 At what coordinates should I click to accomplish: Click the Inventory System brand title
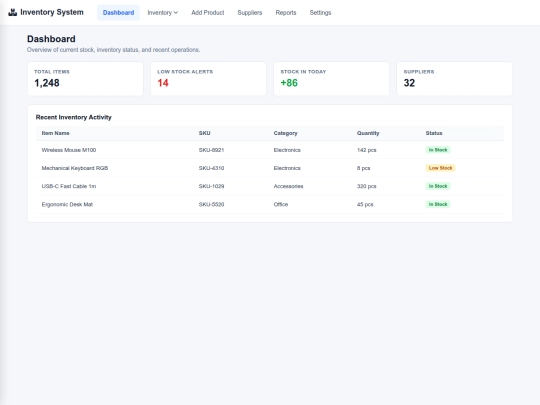(52, 12)
